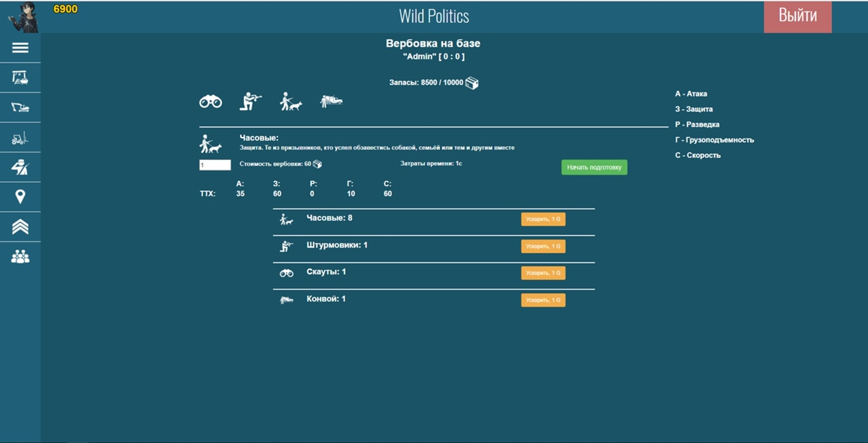Image resolution: width=868 pixels, height=443 pixels.
Task: Click the large Часовые unit portrait icon
Action: (x=210, y=143)
